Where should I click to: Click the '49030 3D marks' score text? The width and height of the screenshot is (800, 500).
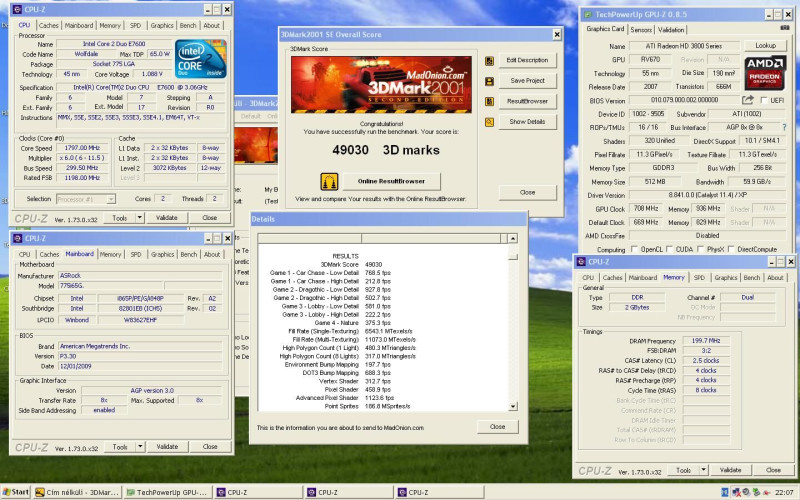pos(386,150)
